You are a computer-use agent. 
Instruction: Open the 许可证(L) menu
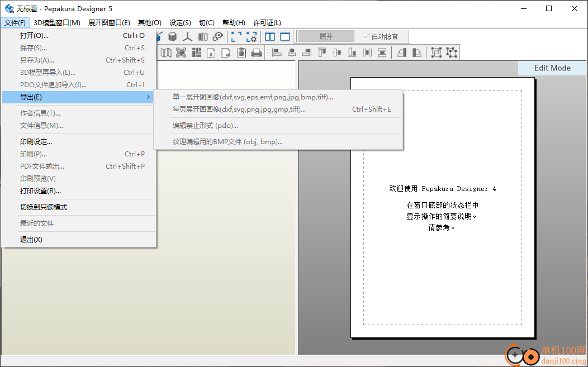267,22
